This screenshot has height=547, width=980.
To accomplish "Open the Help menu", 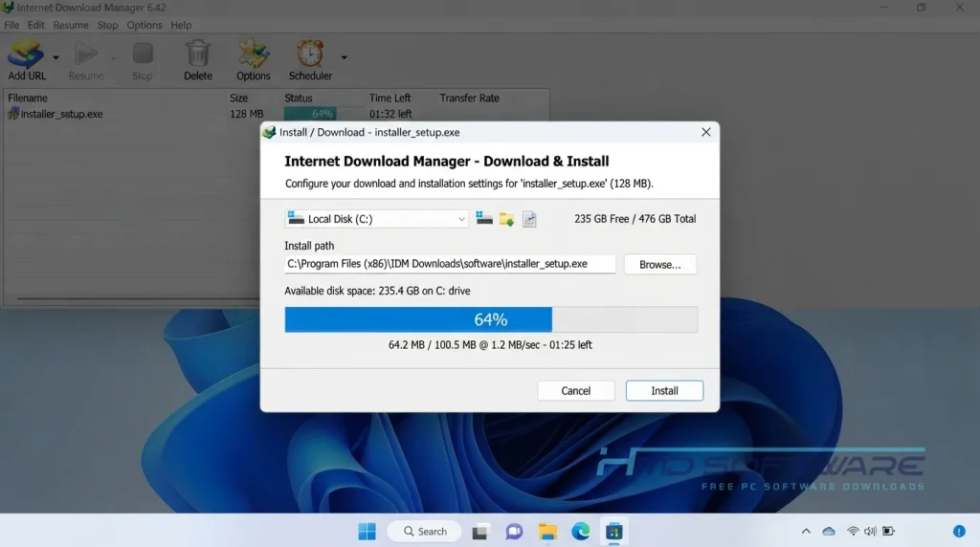I will click(x=181, y=25).
